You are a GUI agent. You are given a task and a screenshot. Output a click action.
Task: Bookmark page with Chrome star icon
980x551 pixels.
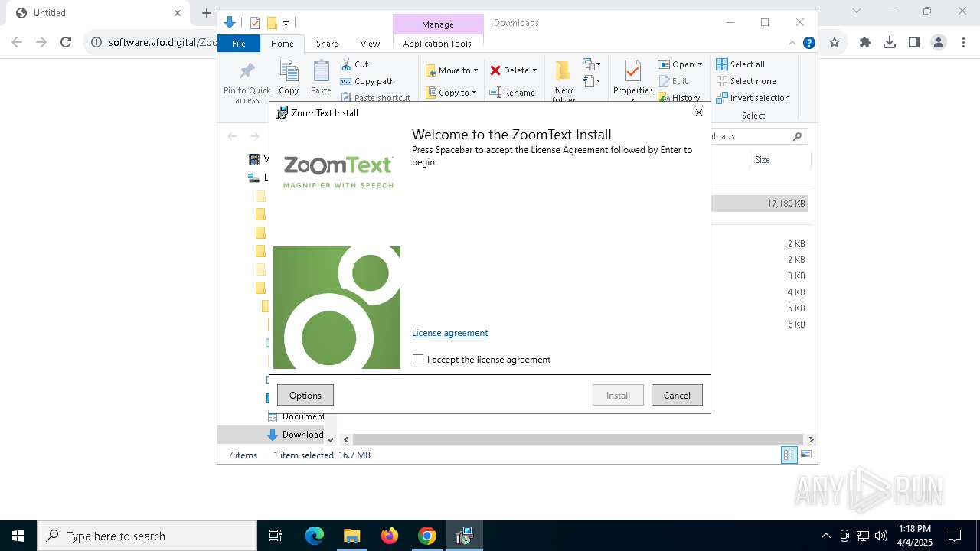(835, 42)
